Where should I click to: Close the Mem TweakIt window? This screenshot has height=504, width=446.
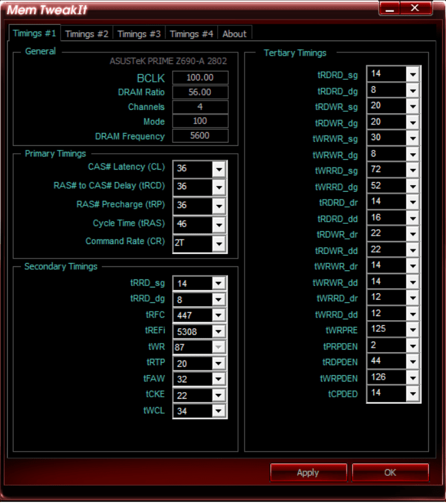415,9
